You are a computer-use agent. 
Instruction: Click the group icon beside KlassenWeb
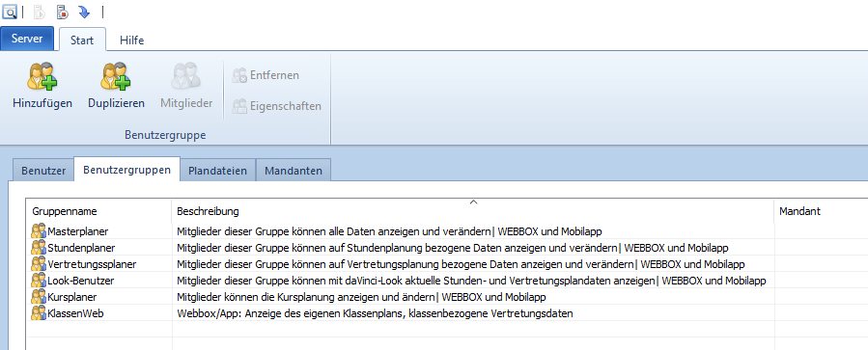tap(39, 313)
